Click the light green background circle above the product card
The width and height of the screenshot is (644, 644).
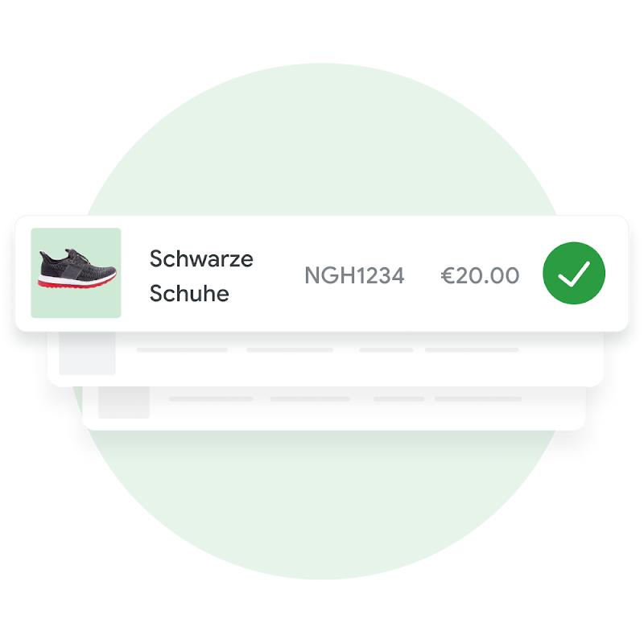click(x=322, y=139)
